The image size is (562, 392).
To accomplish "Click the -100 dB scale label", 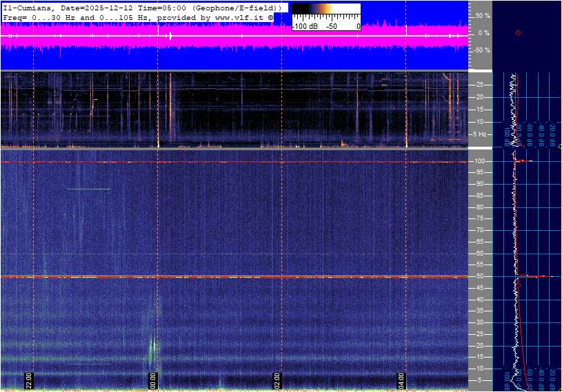I will click(x=304, y=26).
